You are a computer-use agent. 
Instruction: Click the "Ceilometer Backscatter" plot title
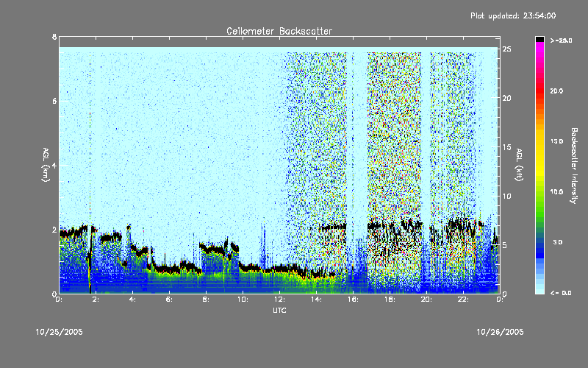279,31
